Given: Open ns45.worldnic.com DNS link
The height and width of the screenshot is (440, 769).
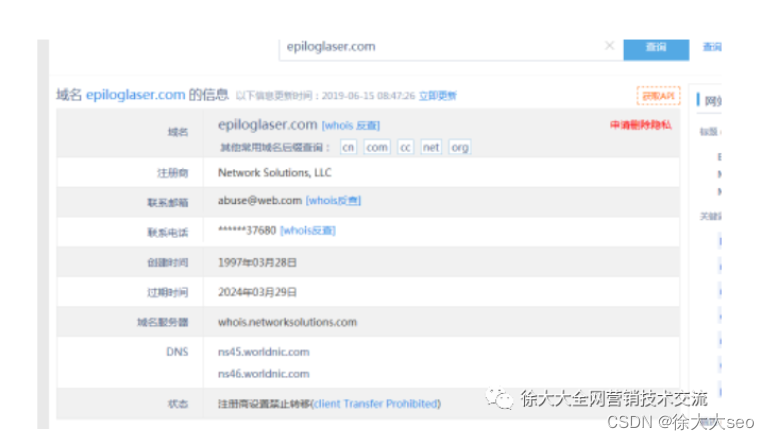Looking at the screenshot, I should tap(264, 352).
